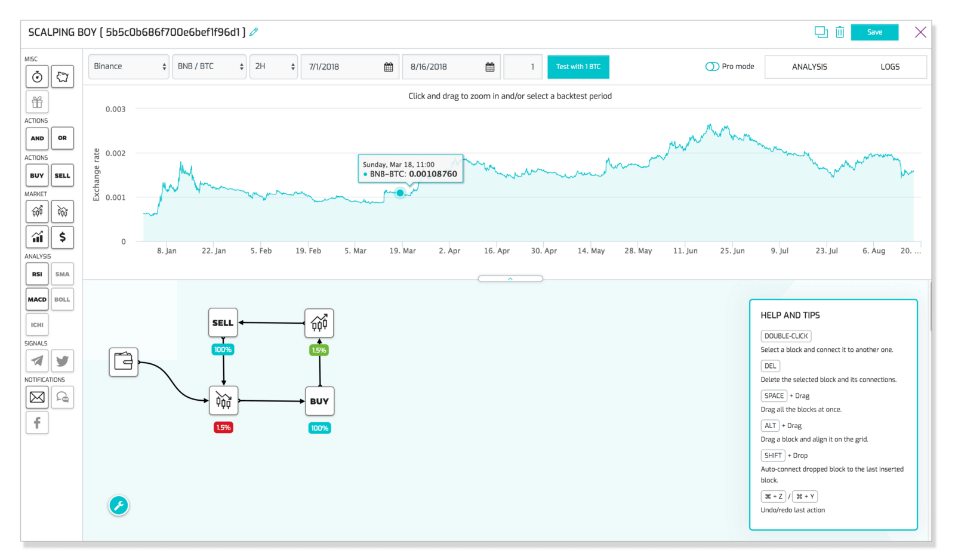Screen dimensions: 955x560
Task: Delete strategy with the trash icon
Action: tap(840, 32)
